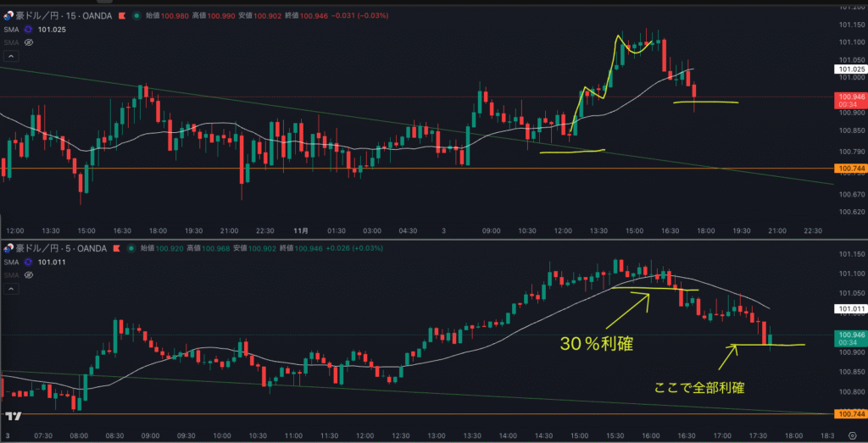Click the 21:00 label on the 15-minute chart's time axis
868x443 pixels.
[777, 230]
